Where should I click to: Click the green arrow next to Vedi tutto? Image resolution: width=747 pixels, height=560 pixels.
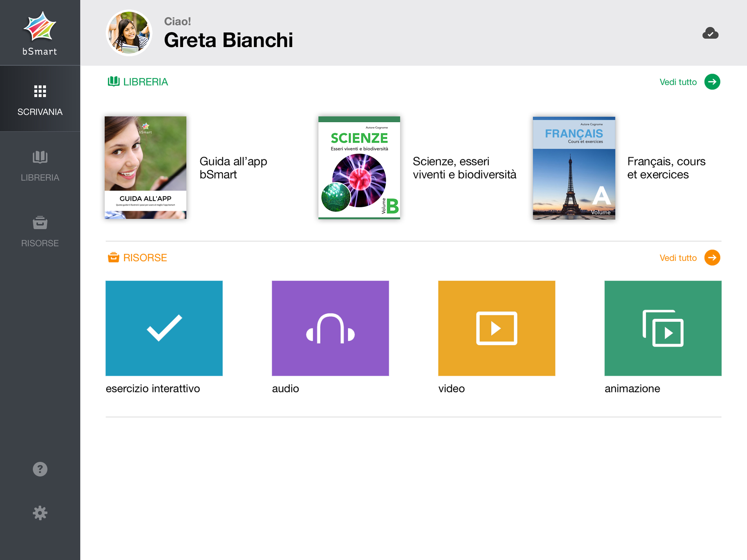712,82
